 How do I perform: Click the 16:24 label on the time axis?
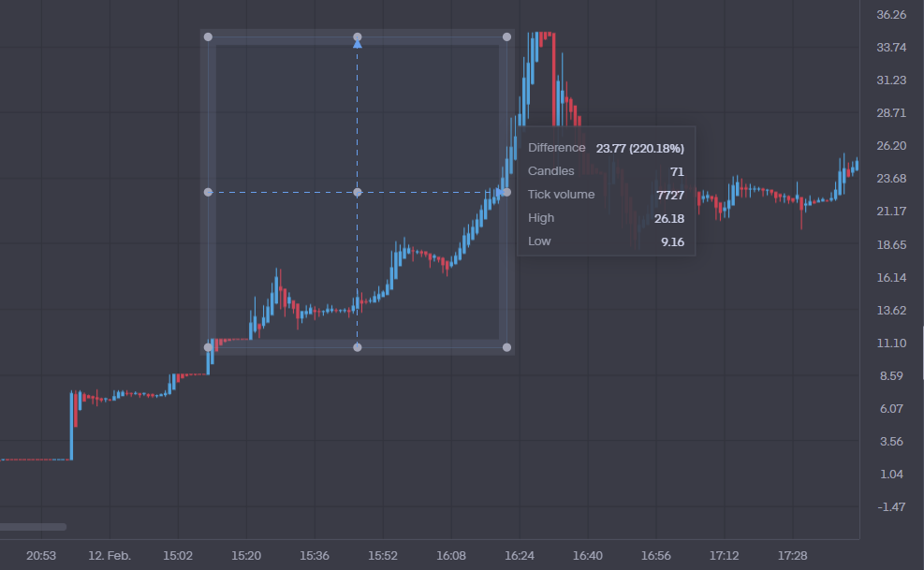520,556
